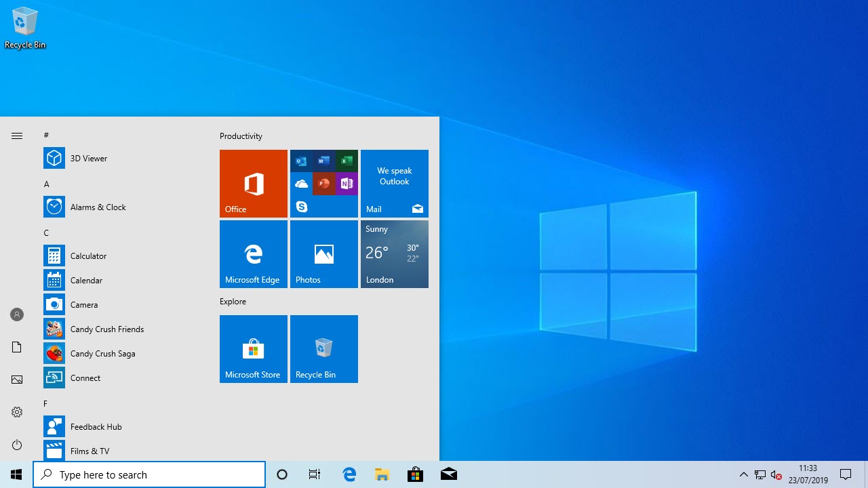Click the Productivity group heading
Image resolution: width=868 pixels, height=488 pixels.
[x=241, y=136]
